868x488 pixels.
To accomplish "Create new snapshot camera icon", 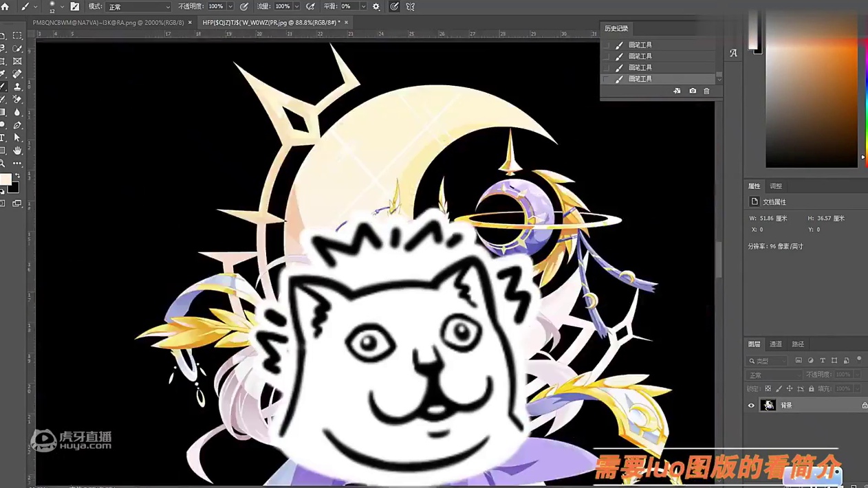I will [693, 91].
